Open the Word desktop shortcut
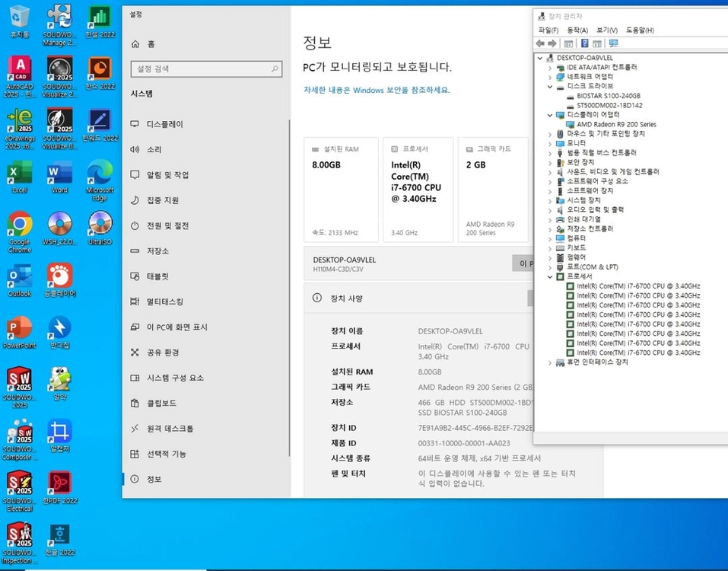728x571 pixels. [x=59, y=177]
